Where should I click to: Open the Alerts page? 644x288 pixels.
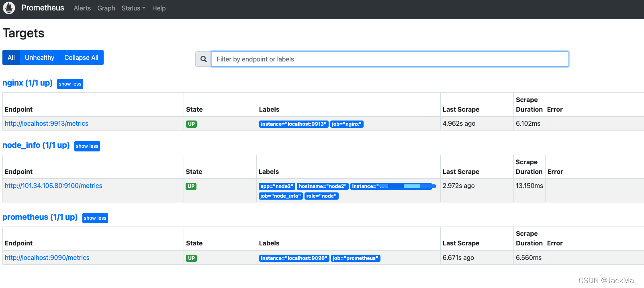pyautogui.click(x=82, y=8)
